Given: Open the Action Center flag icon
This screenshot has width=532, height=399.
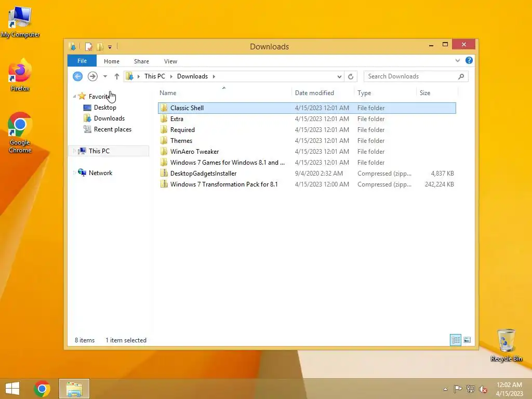Looking at the screenshot, I should click(x=458, y=389).
